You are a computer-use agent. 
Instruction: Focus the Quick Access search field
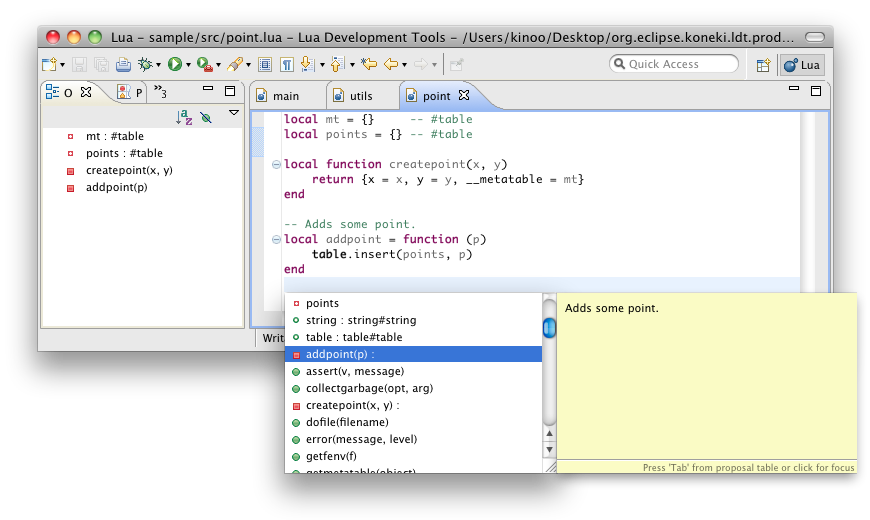coord(674,64)
